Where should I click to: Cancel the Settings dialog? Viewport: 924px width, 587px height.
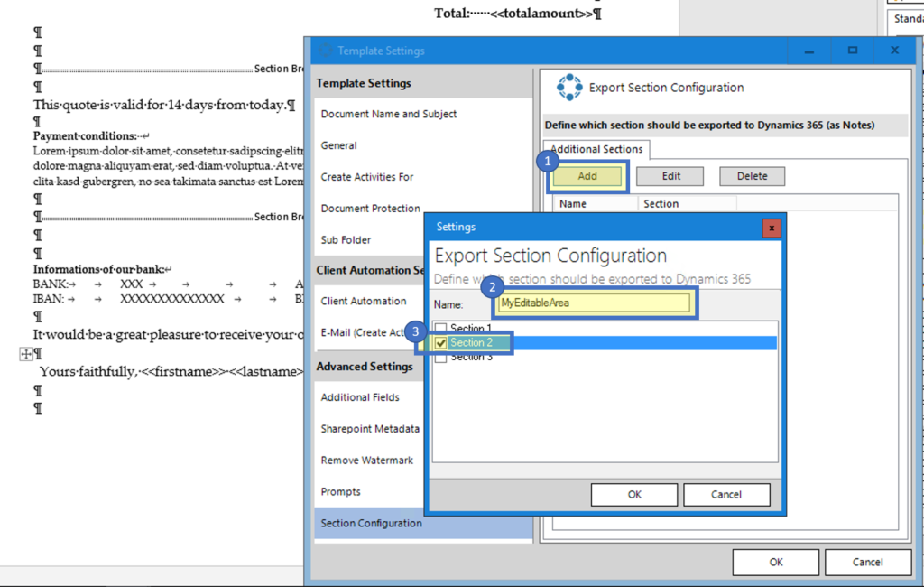[726, 494]
